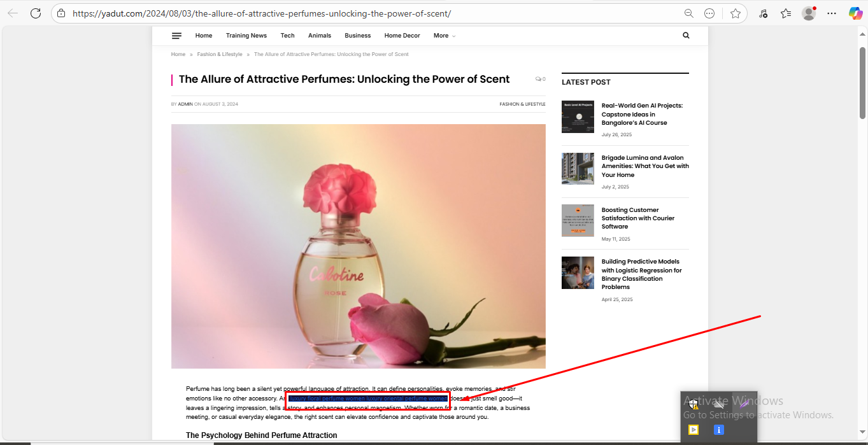Zoom out using the magnifier icon
The height and width of the screenshot is (445, 868).
click(x=688, y=13)
